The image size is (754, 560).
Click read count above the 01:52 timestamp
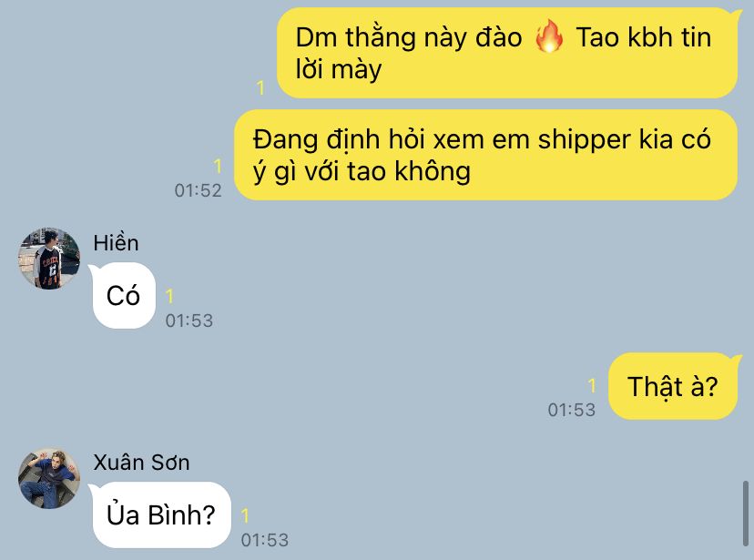pos(218,167)
